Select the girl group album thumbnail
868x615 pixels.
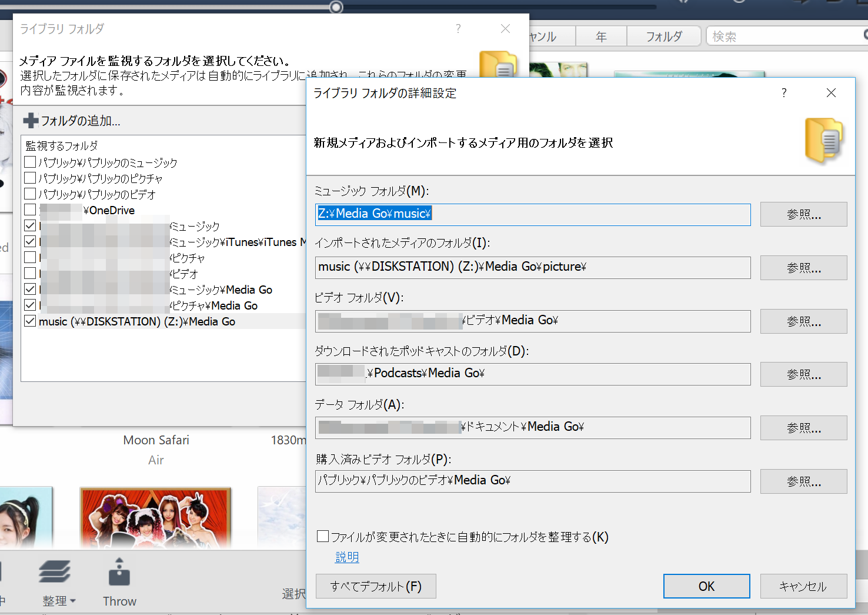pyautogui.click(x=155, y=518)
